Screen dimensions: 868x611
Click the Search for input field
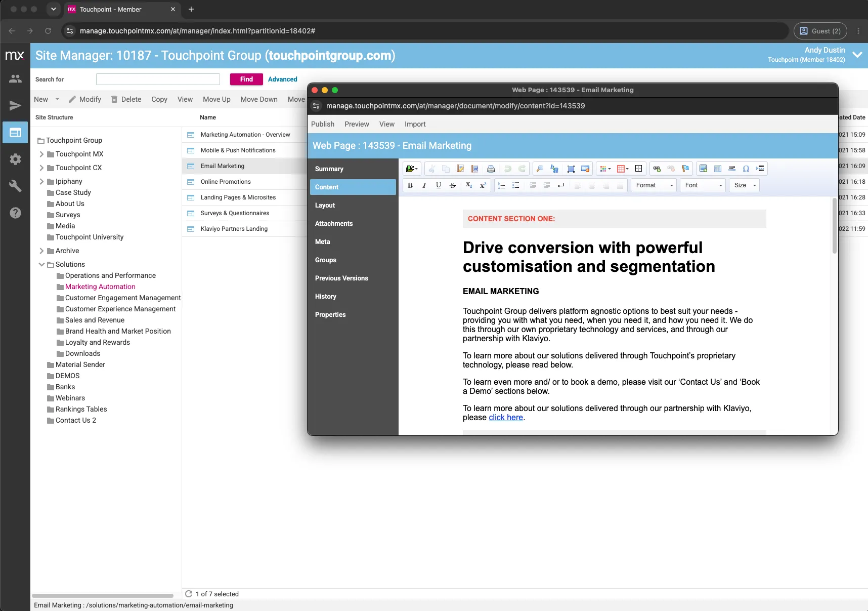point(158,79)
